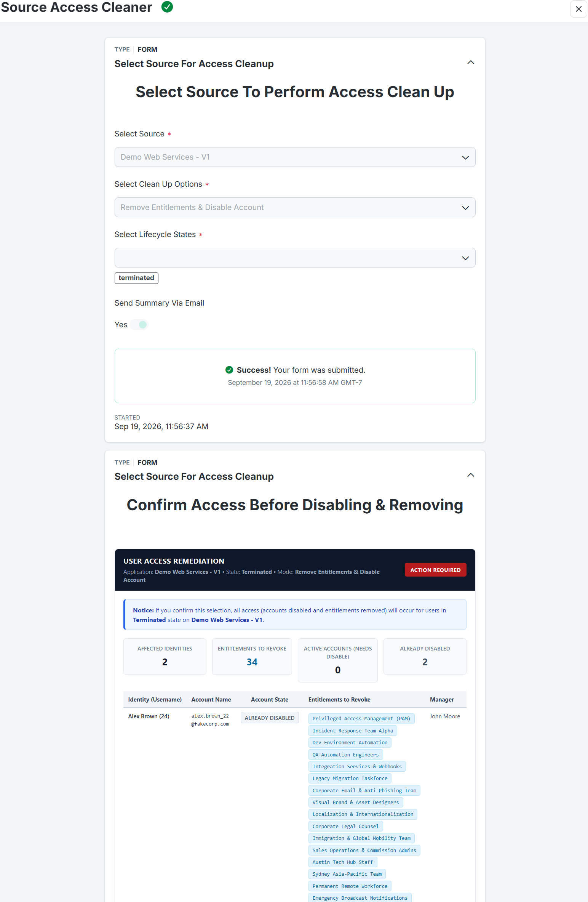This screenshot has width=588, height=902.
Task: Open the Select Clean Up Options dropdown
Action: pos(295,207)
